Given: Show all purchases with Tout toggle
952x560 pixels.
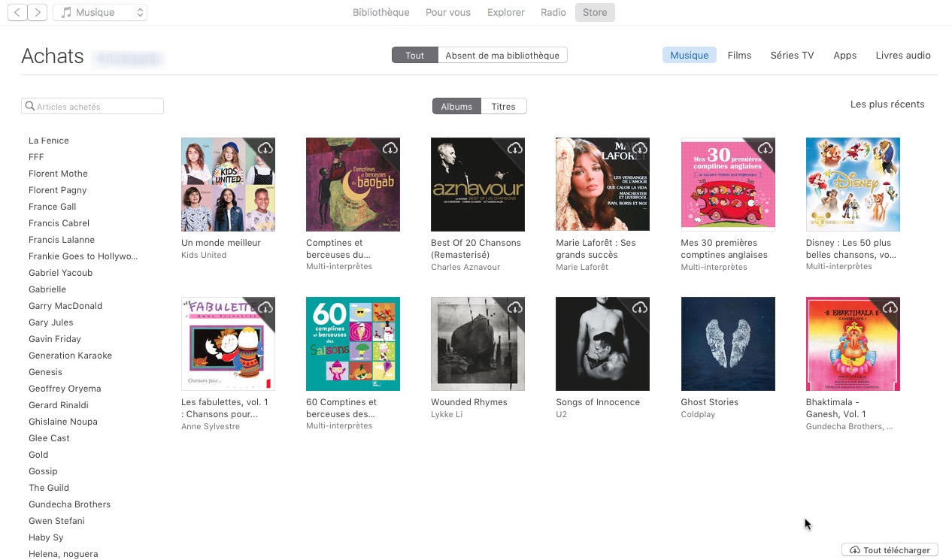Looking at the screenshot, I should pos(415,55).
